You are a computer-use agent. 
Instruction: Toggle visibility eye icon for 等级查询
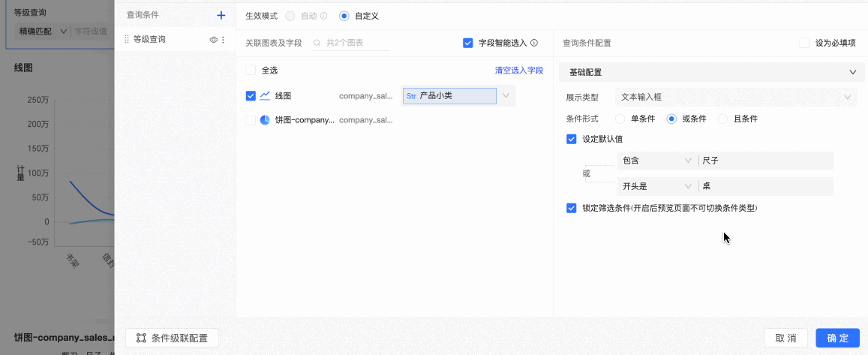[x=213, y=40]
